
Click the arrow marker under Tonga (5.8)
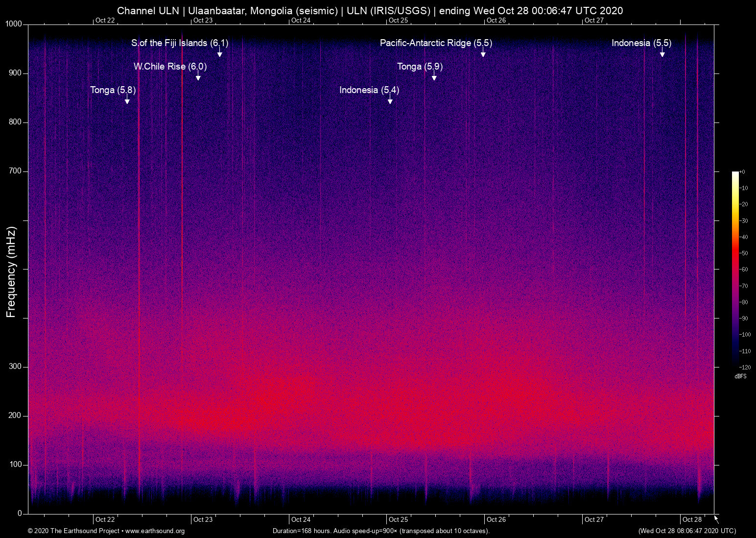tap(127, 100)
